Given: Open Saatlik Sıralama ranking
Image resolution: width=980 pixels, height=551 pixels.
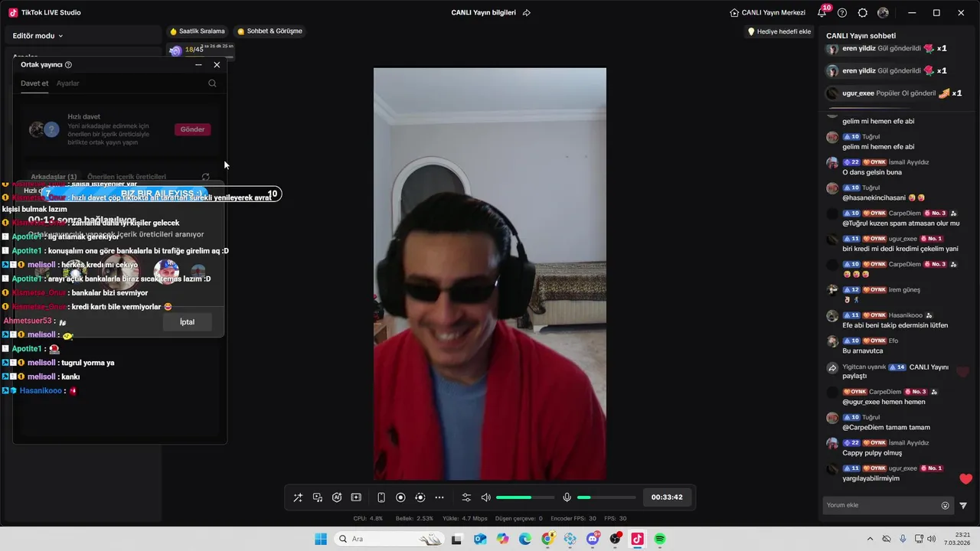Looking at the screenshot, I should point(198,31).
